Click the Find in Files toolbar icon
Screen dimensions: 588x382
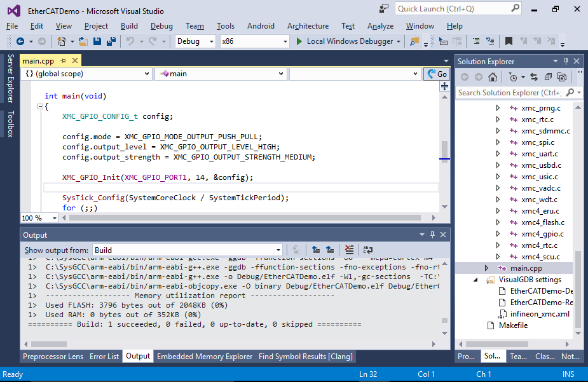(x=414, y=41)
